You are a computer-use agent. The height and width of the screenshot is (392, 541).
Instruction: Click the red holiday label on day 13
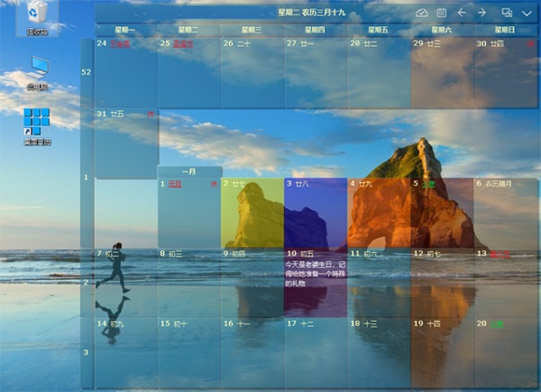tap(500, 254)
